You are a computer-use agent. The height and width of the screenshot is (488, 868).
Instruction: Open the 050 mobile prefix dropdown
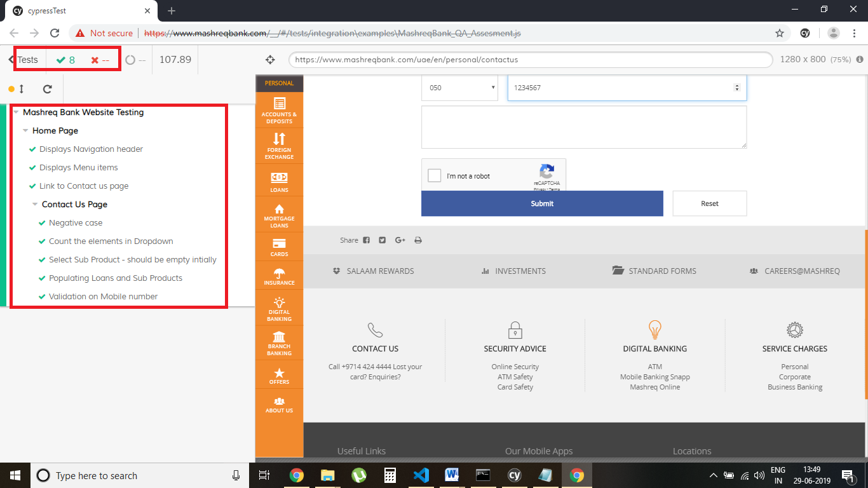[461, 88]
